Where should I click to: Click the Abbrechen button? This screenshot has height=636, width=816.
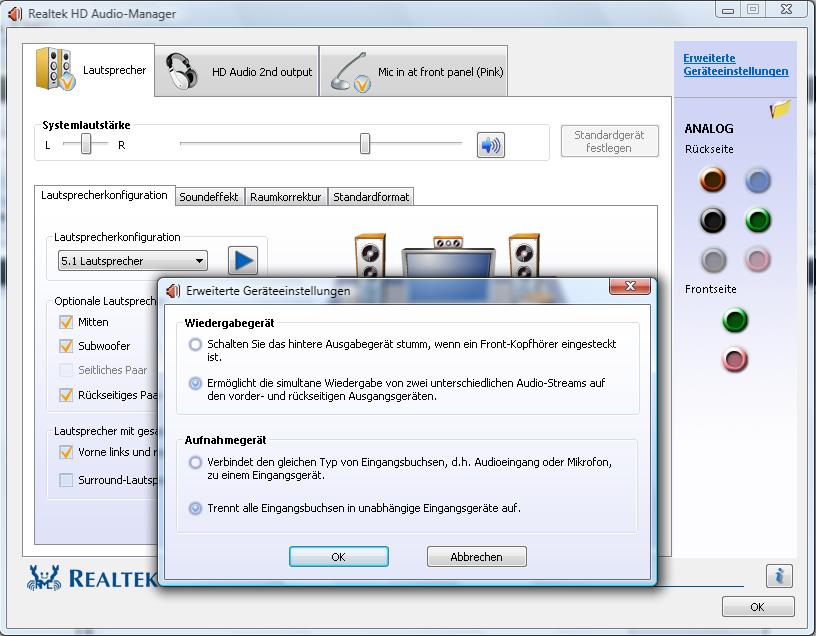coord(477,557)
